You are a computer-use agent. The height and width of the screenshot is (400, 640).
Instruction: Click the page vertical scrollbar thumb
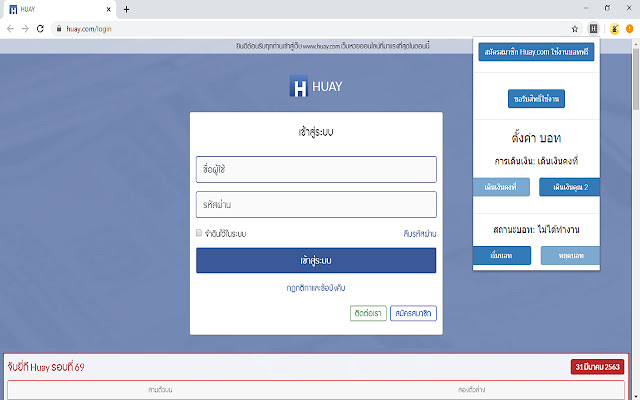click(x=636, y=78)
